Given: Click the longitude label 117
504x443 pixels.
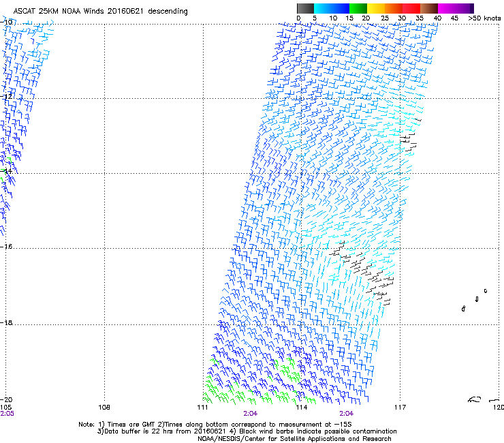Looking at the screenshot, I should pos(400,408).
